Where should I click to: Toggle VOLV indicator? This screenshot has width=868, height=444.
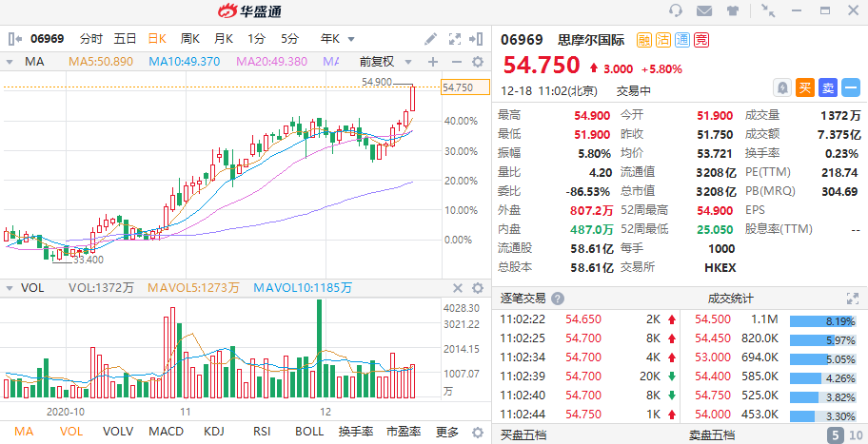point(116,432)
